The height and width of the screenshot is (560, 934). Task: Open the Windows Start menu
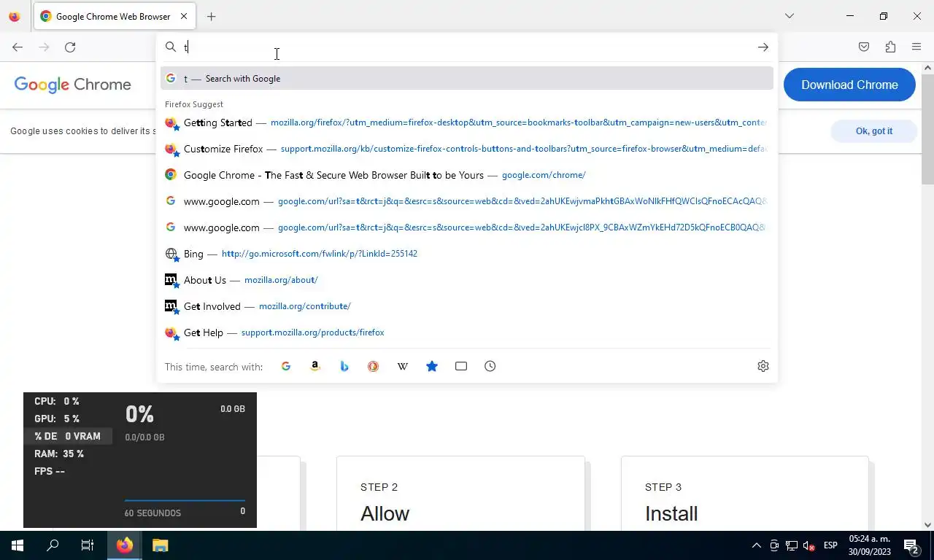click(x=18, y=545)
